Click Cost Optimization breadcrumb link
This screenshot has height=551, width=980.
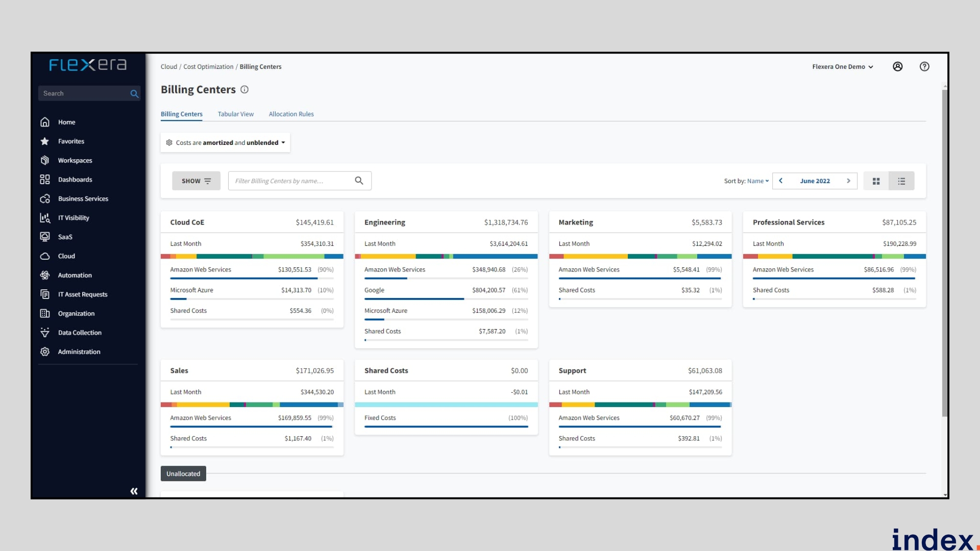click(x=208, y=67)
